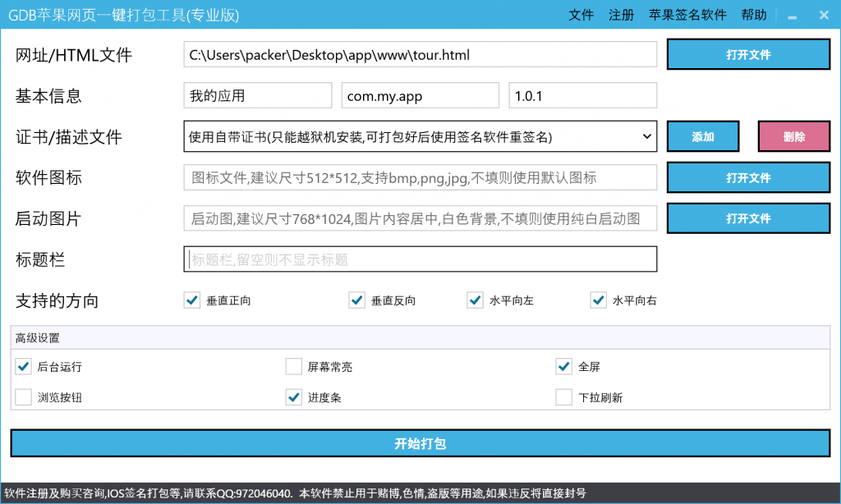
Task: Uncheck the 垂直正向 orientation checkbox
Action: 192,300
